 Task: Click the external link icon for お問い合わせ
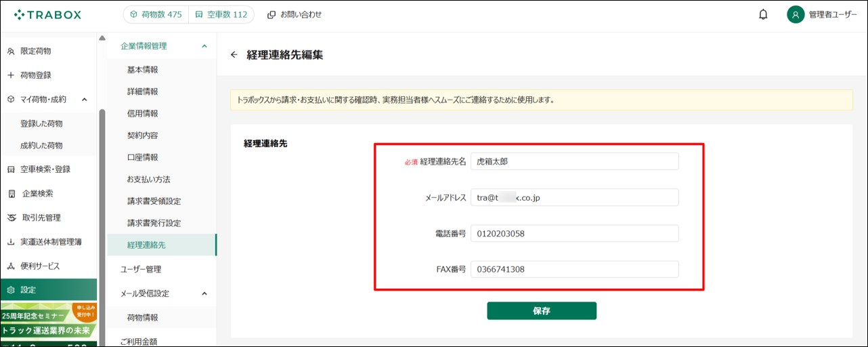click(x=272, y=14)
